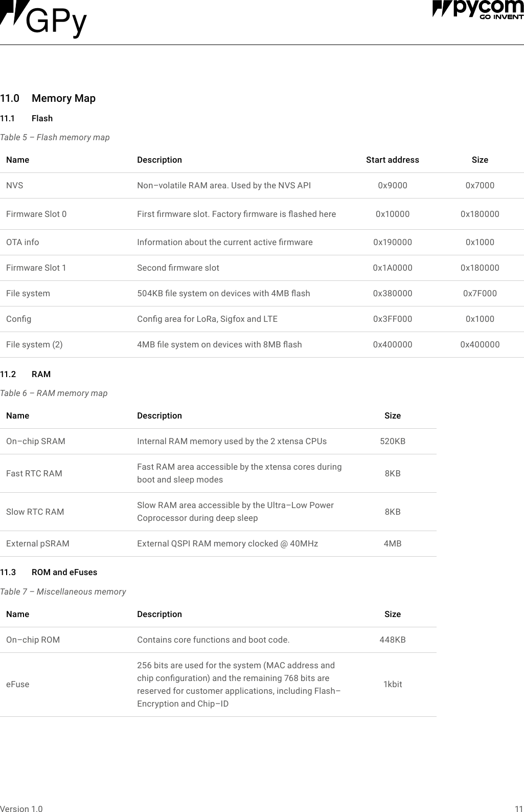The width and height of the screenshot is (524, 812).
Task: Click the Firmware Slot 1 row name
Action: [36, 268]
